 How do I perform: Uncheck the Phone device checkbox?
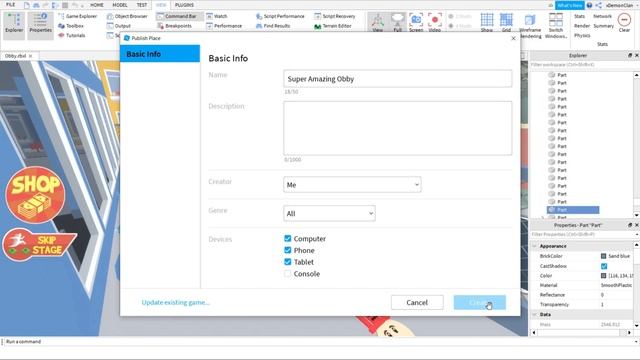[287, 250]
